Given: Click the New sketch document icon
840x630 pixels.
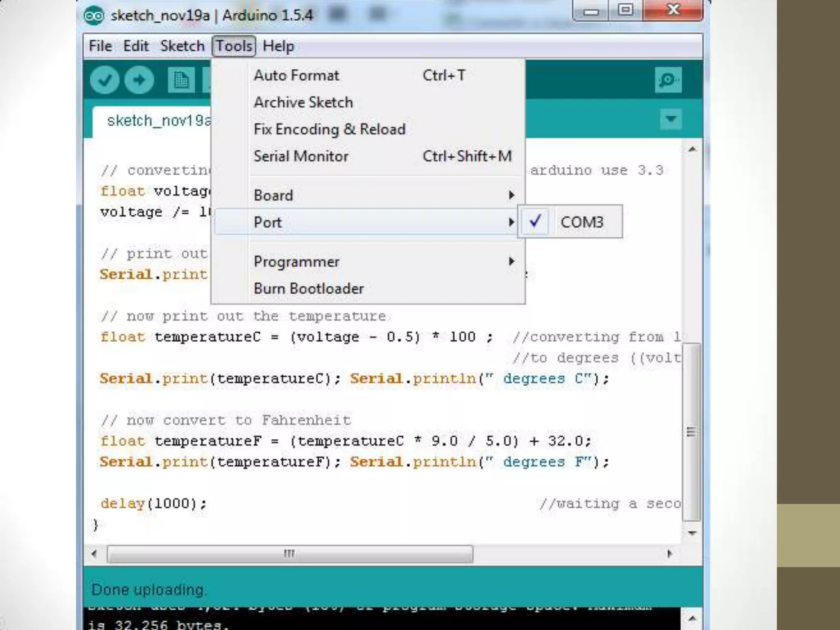Looking at the screenshot, I should (181, 80).
